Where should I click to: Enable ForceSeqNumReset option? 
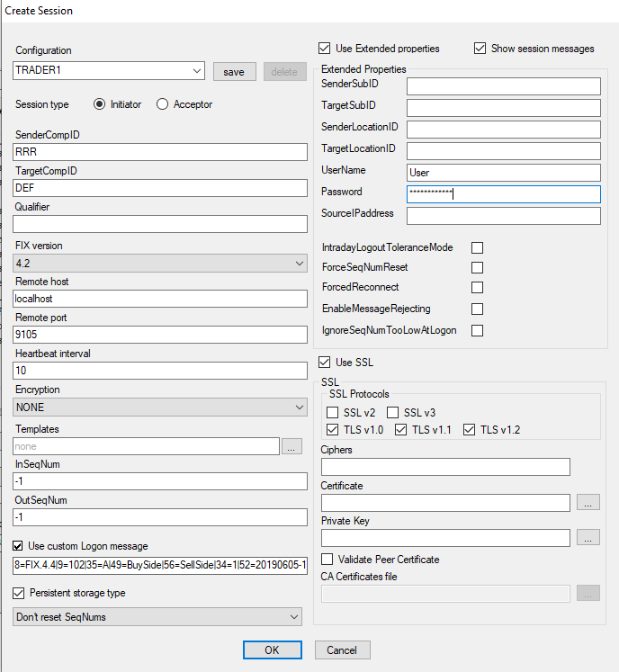pos(477,267)
